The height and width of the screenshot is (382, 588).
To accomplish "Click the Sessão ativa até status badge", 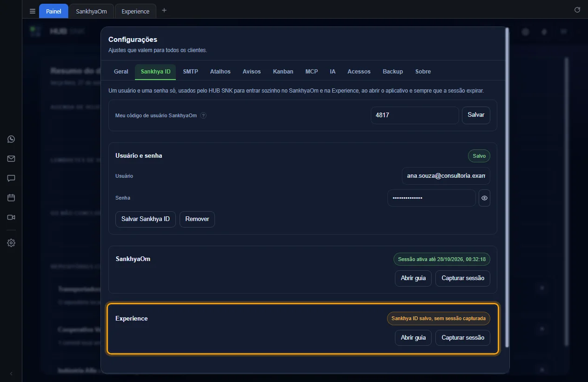I will pos(441,259).
